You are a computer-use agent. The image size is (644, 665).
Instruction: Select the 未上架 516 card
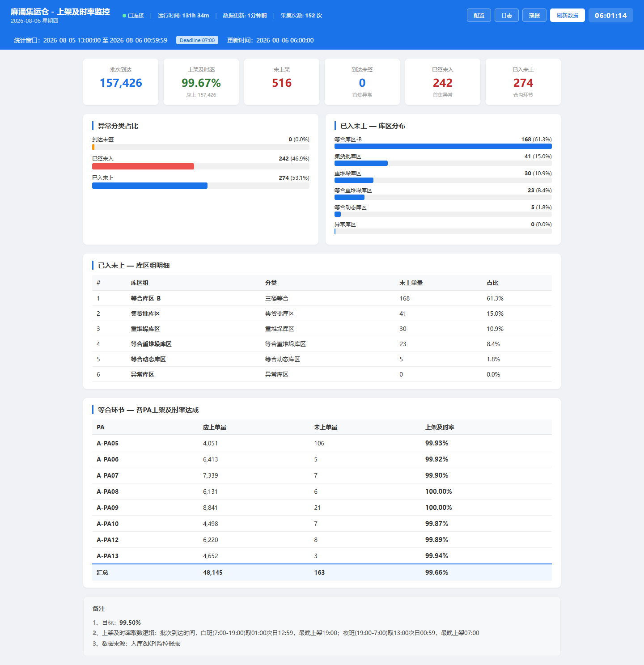tap(282, 82)
